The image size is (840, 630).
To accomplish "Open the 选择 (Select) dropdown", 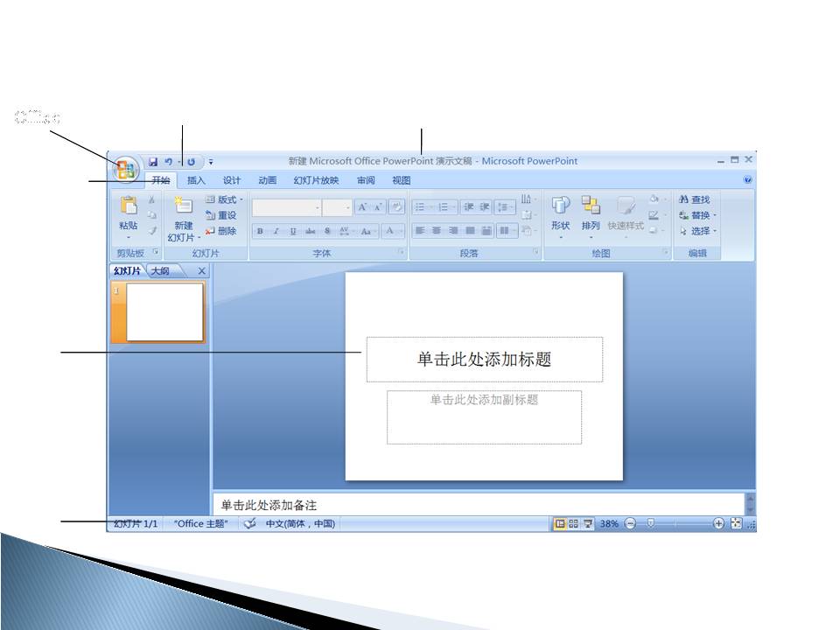I will [x=697, y=231].
